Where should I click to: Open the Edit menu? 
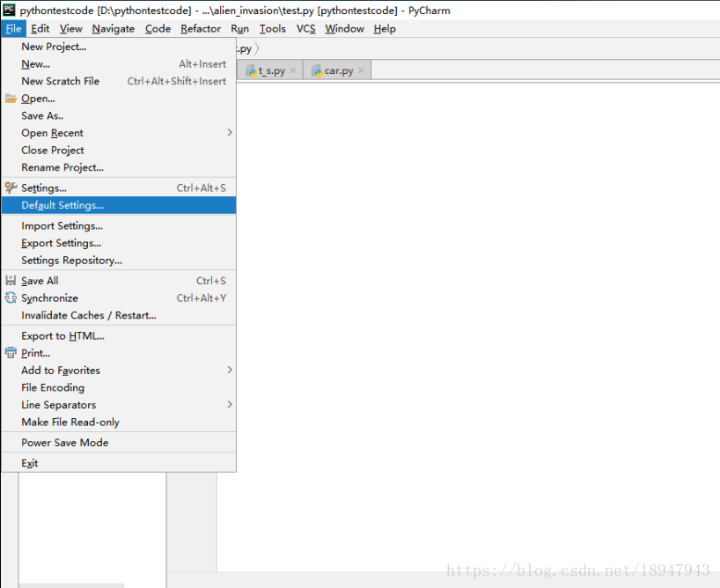40,28
